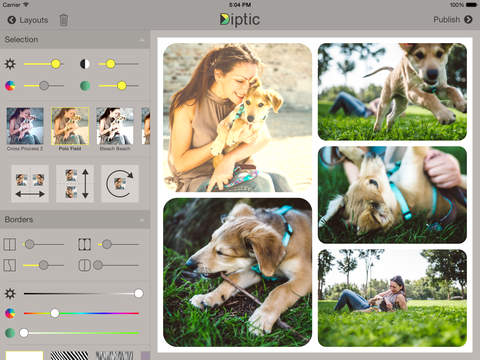480x360 pixels.
Task: Click the wavy frame divider icon
Action: [x=10, y=265]
